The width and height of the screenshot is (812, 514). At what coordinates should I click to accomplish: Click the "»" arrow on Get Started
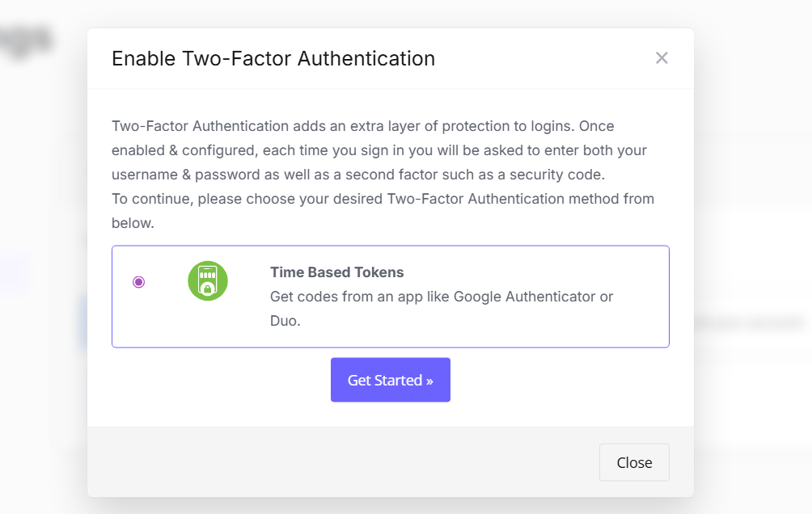(x=429, y=381)
